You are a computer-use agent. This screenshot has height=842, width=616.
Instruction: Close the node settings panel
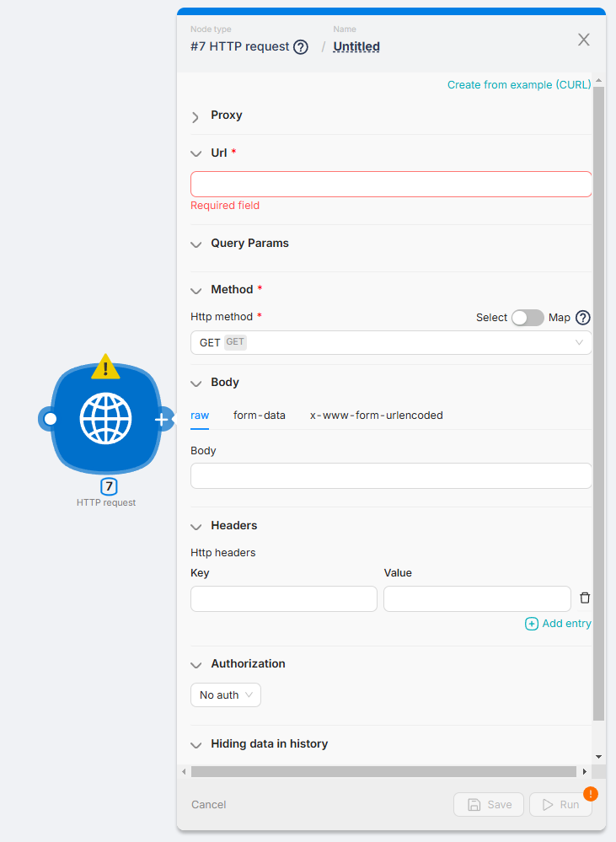click(x=583, y=40)
